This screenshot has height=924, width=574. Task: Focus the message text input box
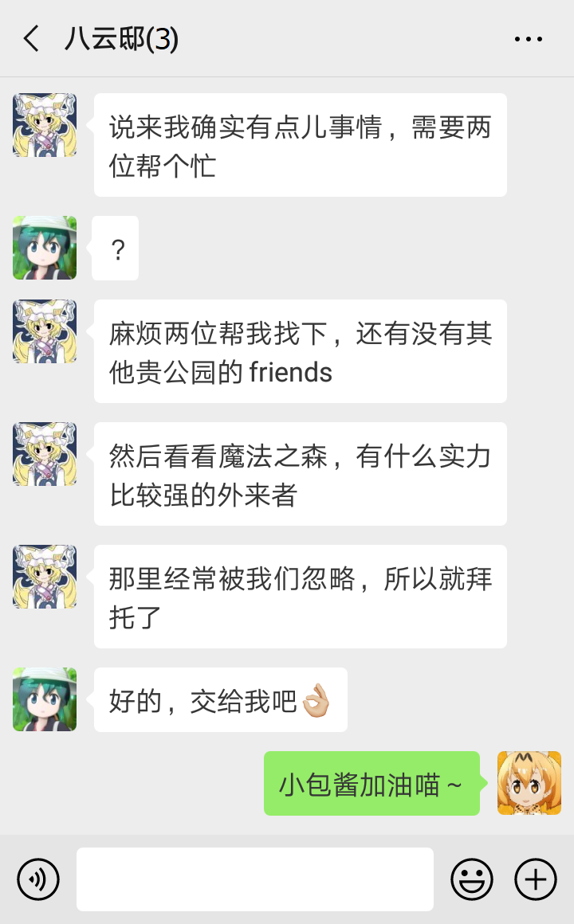tap(255, 879)
